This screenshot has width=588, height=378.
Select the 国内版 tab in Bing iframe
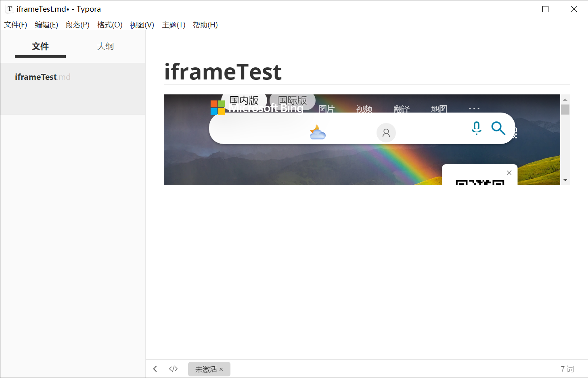tap(244, 100)
